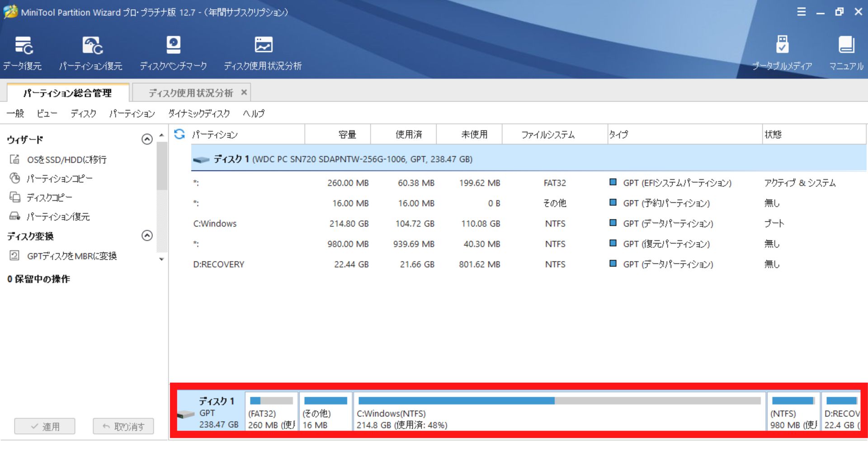The height and width of the screenshot is (456, 868).
Task: Close the ディスク使用状況分析 tab
Action: (244, 92)
